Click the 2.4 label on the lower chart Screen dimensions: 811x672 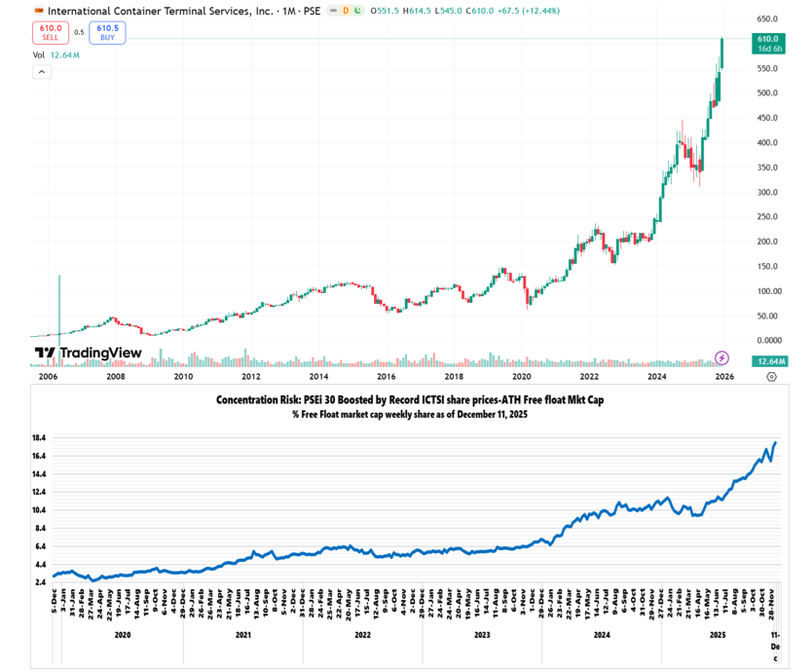click(x=39, y=582)
